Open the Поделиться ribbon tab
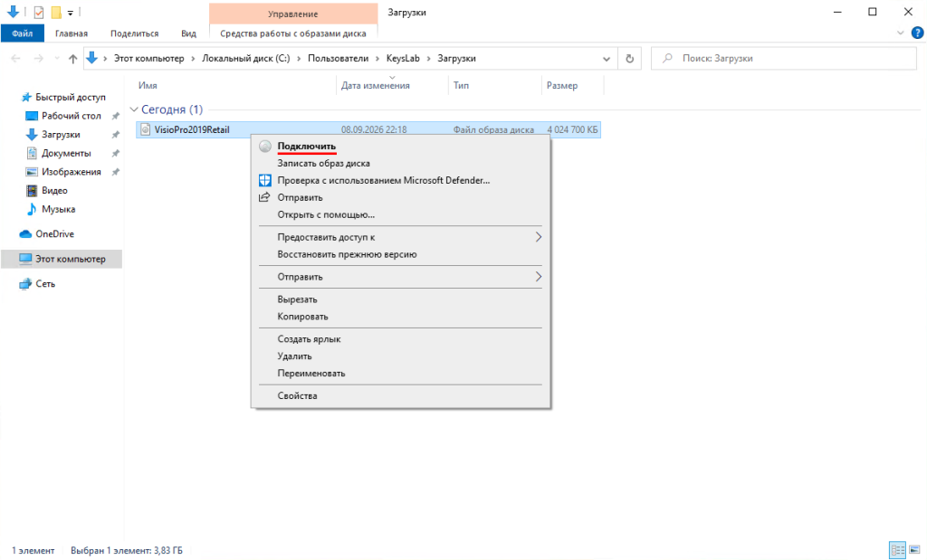 [134, 33]
